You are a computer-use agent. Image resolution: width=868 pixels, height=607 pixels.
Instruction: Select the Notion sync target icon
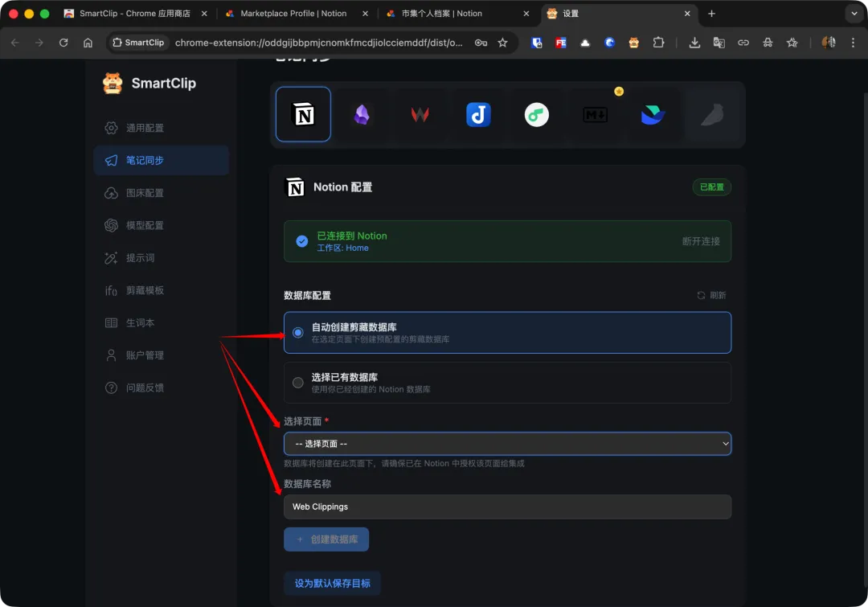303,114
